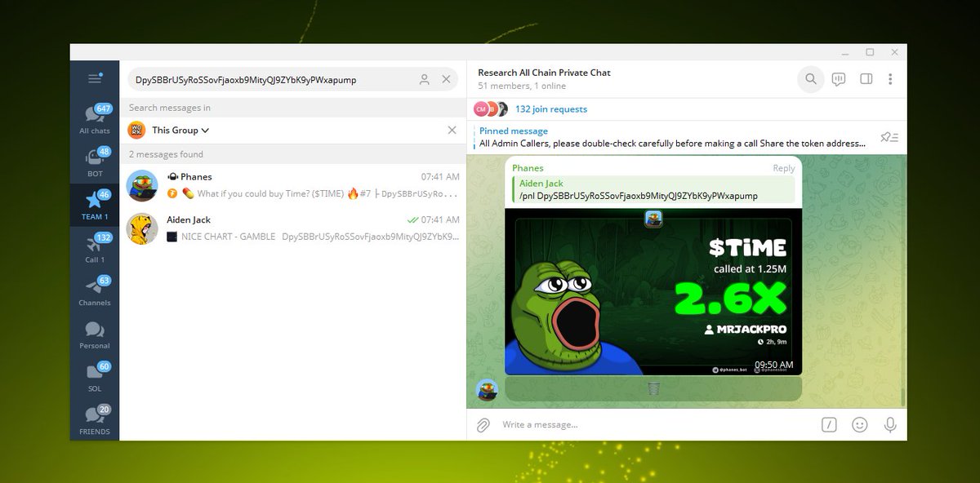The width and height of the screenshot is (980, 483).
Task: Open the pinned messages list icon
Action: (889, 137)
